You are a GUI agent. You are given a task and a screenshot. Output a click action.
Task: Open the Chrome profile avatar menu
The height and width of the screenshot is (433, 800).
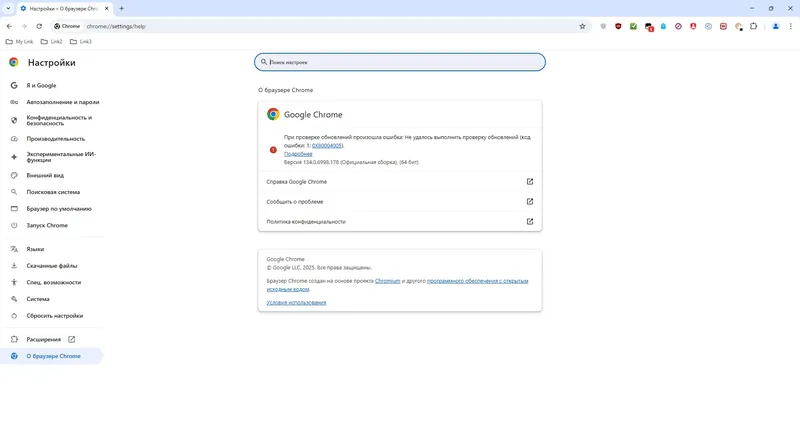click(776, 26)
